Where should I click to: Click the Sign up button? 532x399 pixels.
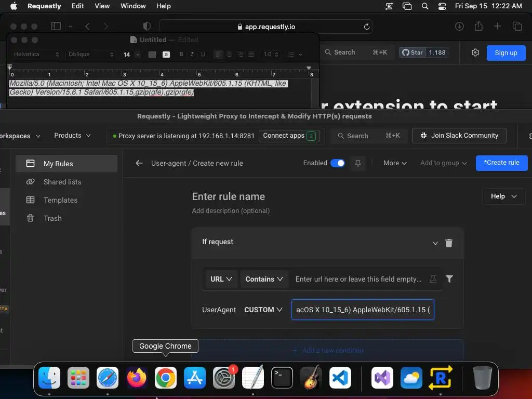pos(506,52)
